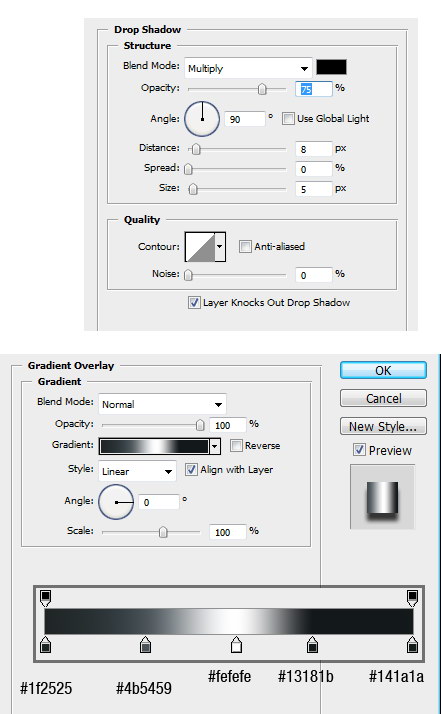Click the Drop Shadow angle dial
Viewport: 441px width, 714px height.
coord(202,119)
